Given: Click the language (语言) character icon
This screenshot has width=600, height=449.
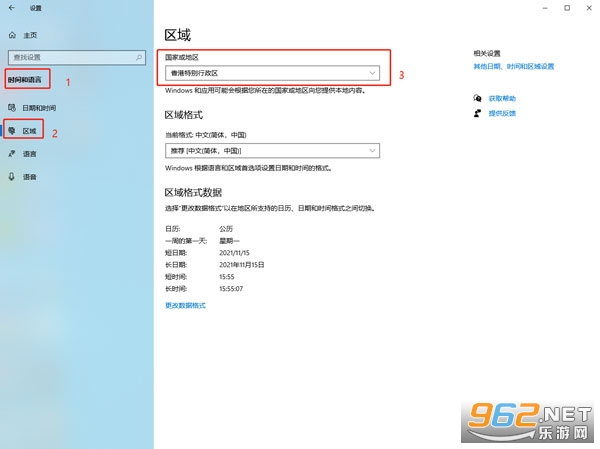Looking at the screenshot, I should pos(12,154).
